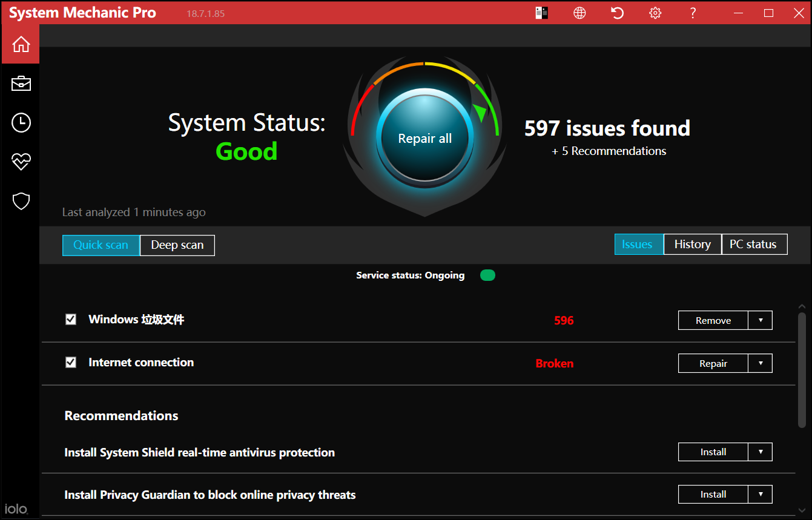812x520 pixels.
Task: Select the History tab
Action: pos(693,244)
